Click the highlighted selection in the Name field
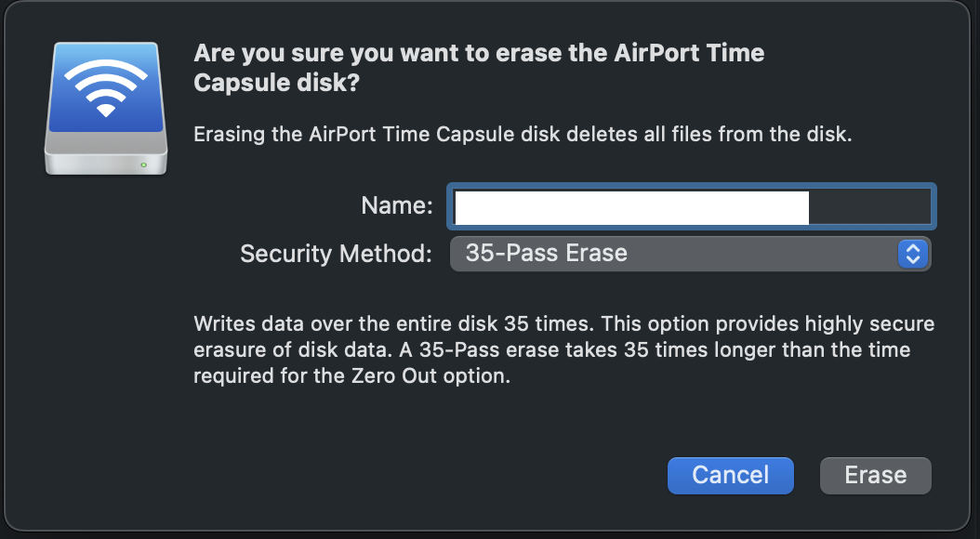The image size is (980, 539). 632,206
